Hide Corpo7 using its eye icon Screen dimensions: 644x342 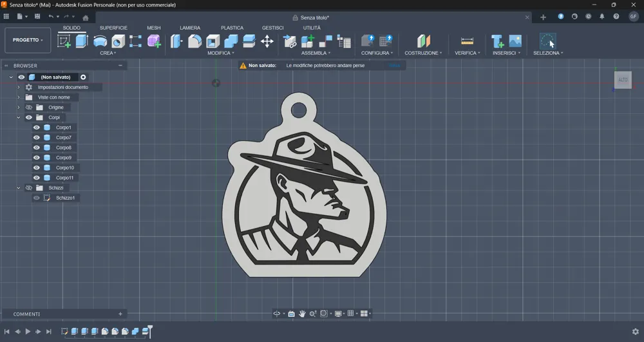[x=37, y=138]
